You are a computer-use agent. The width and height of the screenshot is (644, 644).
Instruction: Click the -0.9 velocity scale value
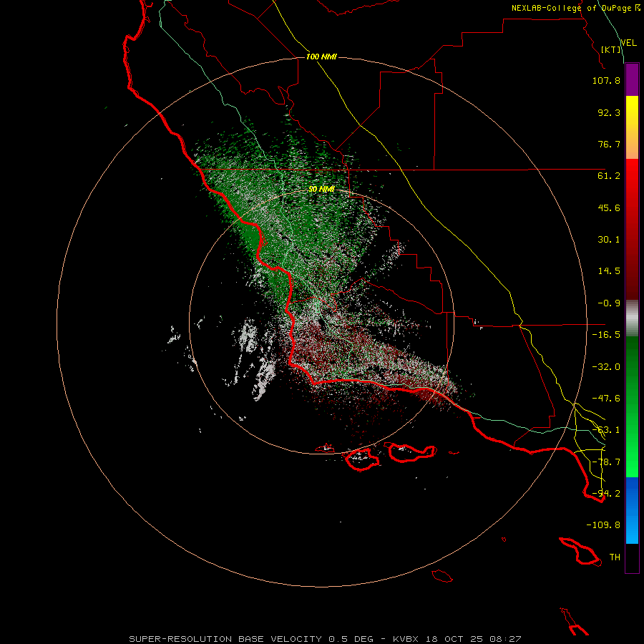click(609, 303)
